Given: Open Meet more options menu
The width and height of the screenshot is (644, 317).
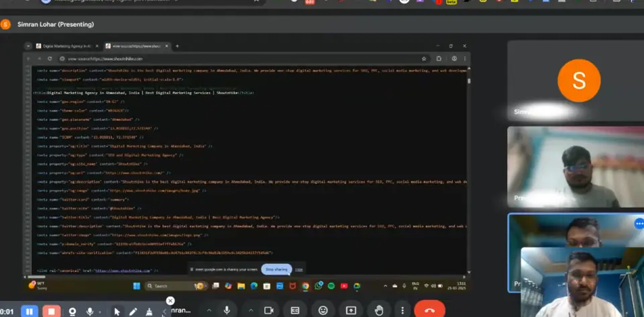Looking at the screenshot, I should (x=402, y=310).
